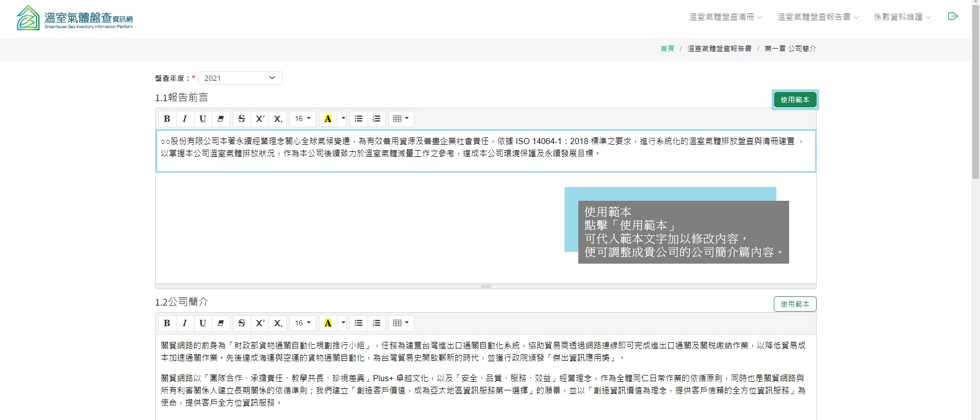Insert ordered list in 1.2 公司簡介 editor

(x=377, y=323)
